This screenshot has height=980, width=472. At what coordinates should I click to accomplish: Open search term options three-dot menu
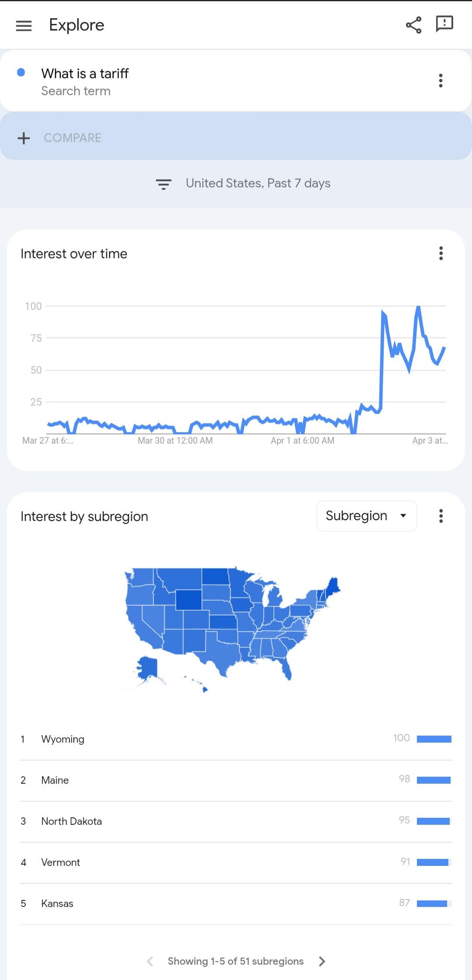441,80
